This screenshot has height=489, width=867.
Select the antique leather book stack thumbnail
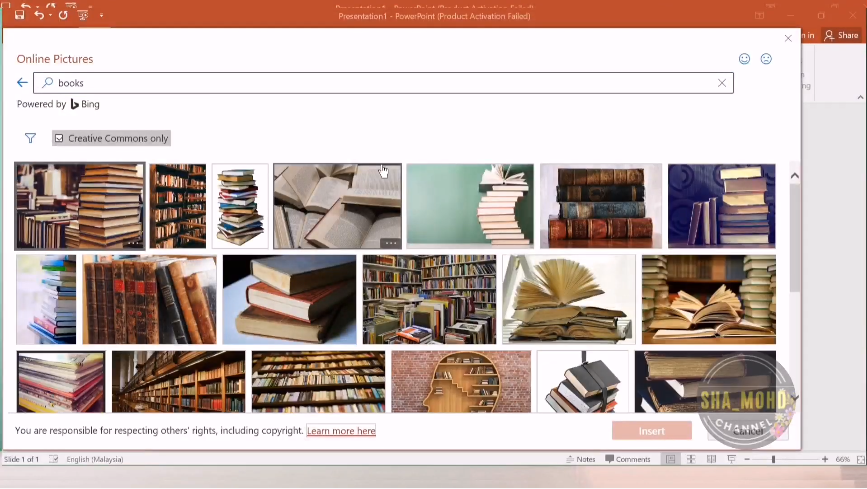(x=600, y=206)
